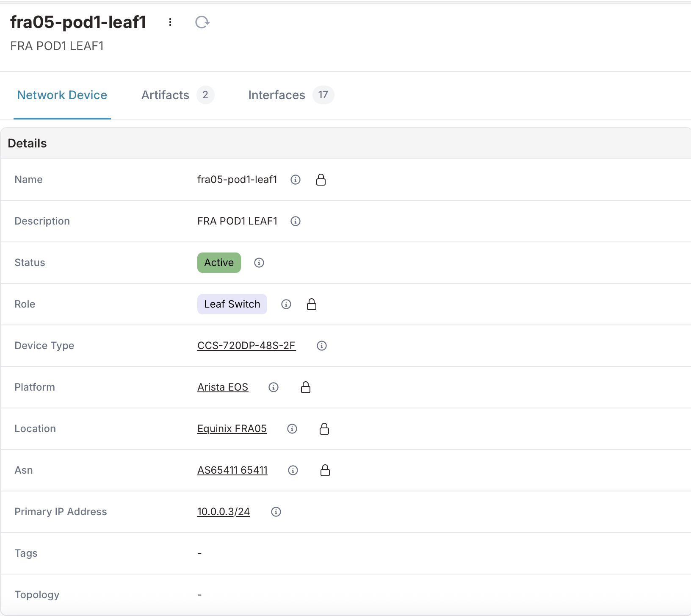This screenshot has height=616, width=691.
Task: Open the CCS-720DP-48S-2F device type link
Action: coord(246,346)
